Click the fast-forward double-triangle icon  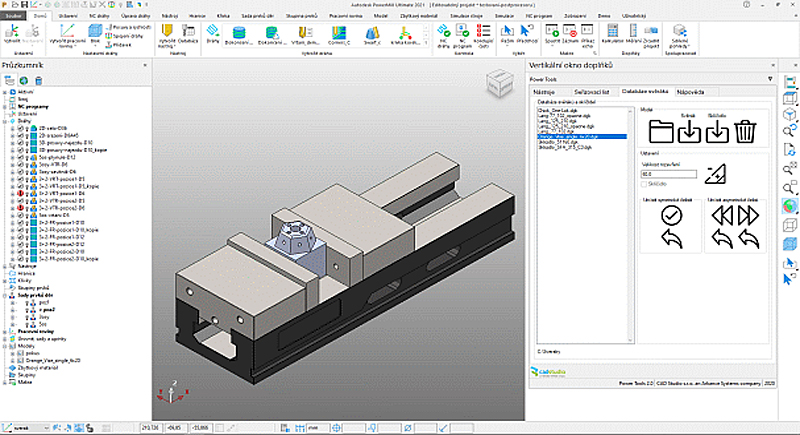pyautogui.click(x=748, y=216)
